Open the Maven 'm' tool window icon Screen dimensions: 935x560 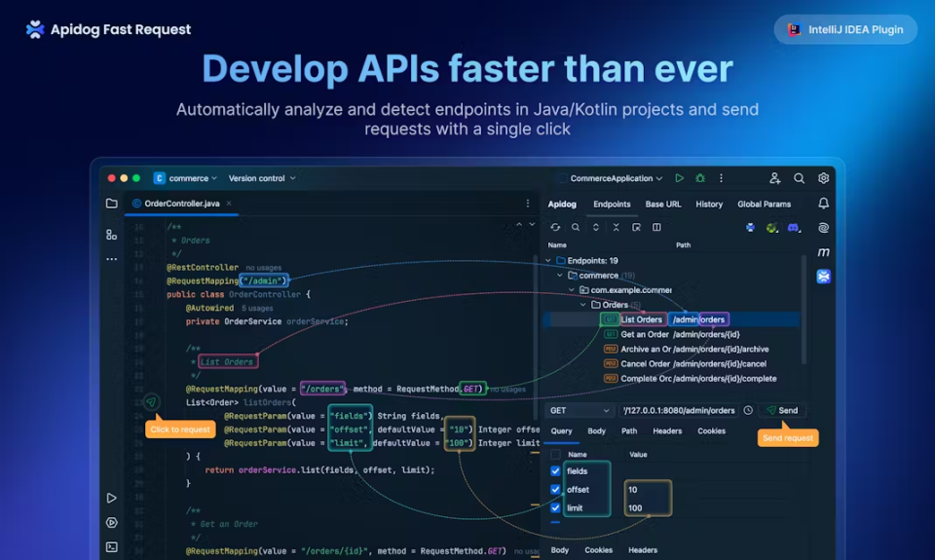coord(824,252)
